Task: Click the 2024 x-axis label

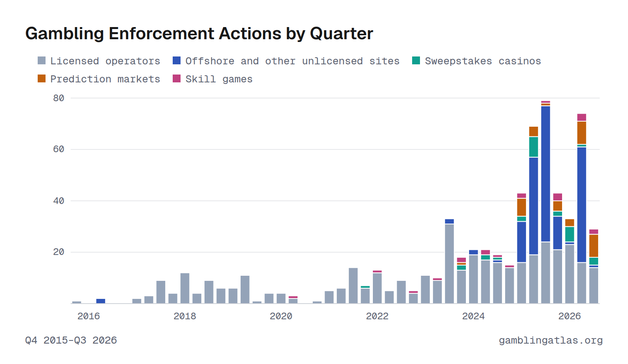Action: (473, 316)
